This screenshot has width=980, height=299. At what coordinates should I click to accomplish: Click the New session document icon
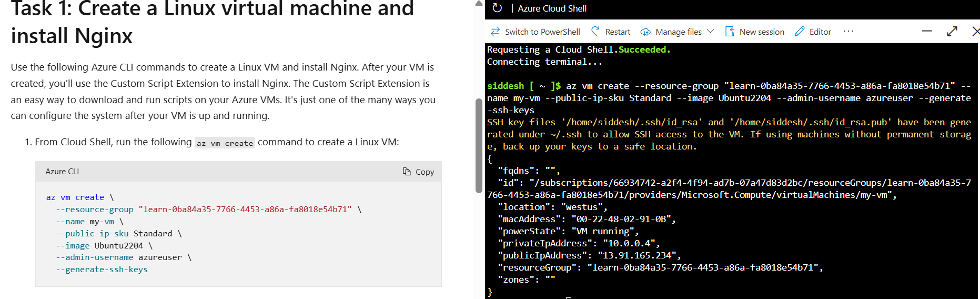click(x=730, y=32)
